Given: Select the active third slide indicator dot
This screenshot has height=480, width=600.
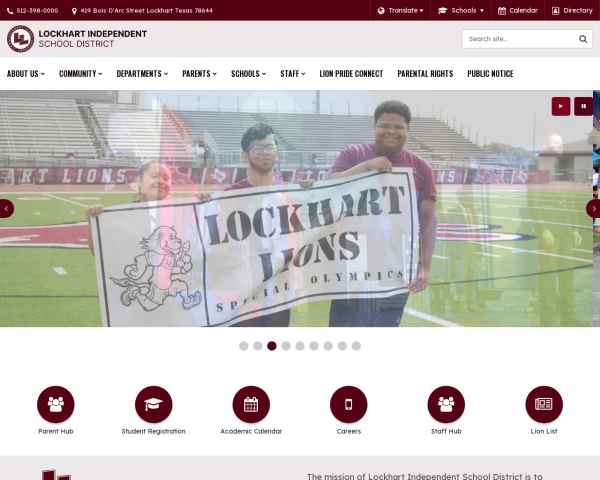Looking at the screenshot, I should point(272,346).
